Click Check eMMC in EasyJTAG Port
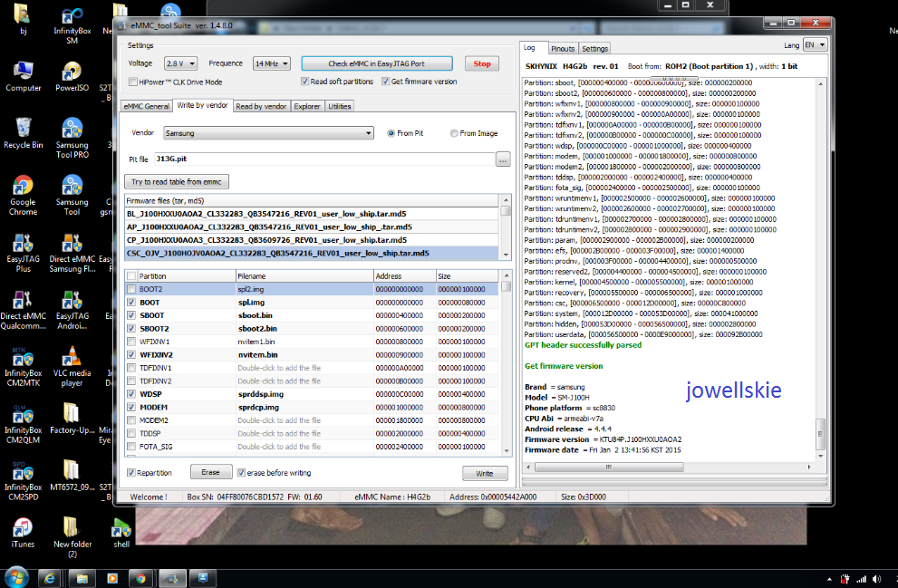This screenshot has width=898, height=588. (377, 63)
